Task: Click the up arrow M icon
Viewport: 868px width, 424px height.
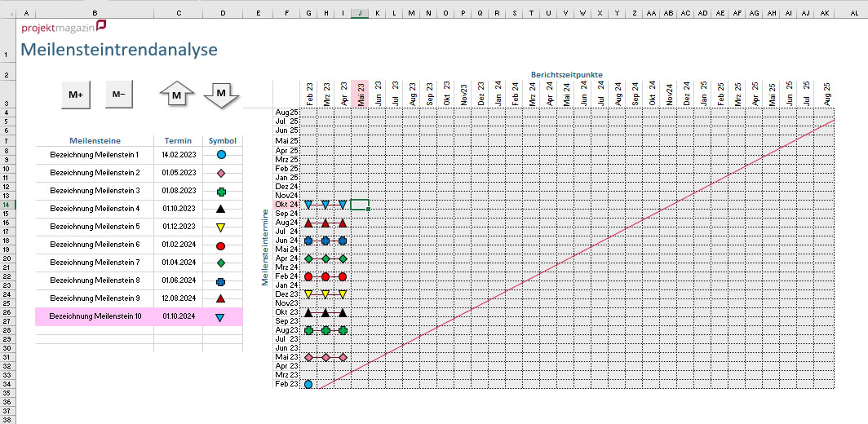Action: click(176, 95)
